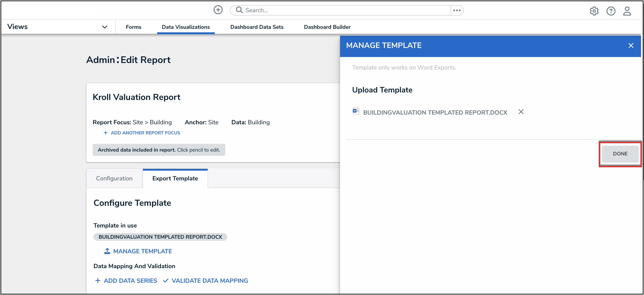Open the Dashboard Data Sets tab

tap(256, 27)
